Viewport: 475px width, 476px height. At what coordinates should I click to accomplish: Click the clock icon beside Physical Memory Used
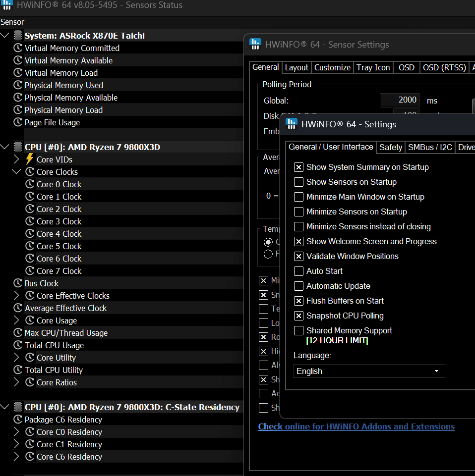tap(18, 85)
